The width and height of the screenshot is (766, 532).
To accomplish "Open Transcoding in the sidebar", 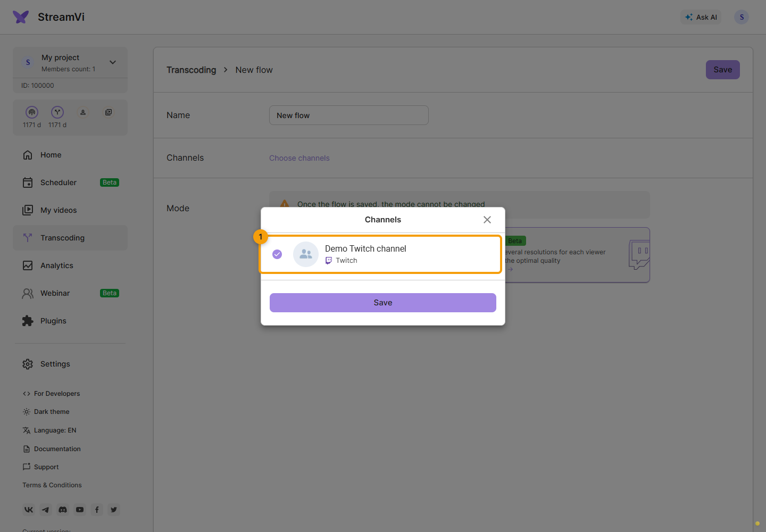I will pyautogui.click(x=70, y=238).
